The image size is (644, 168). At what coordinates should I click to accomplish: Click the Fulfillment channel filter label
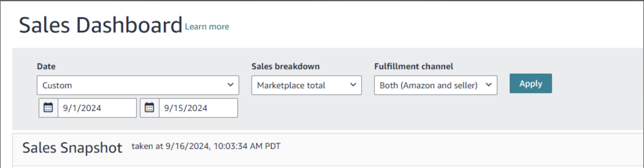413,67
